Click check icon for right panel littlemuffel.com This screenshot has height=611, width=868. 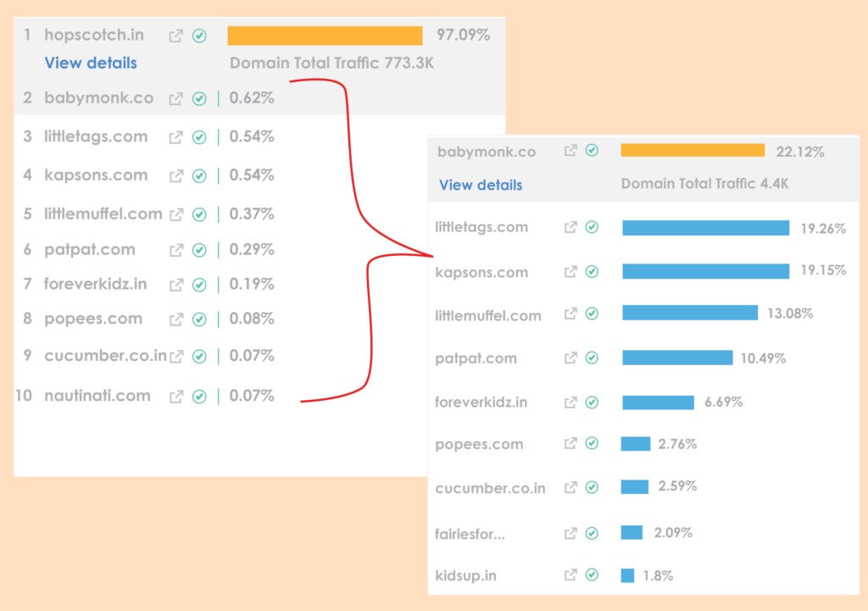point(592,314)
